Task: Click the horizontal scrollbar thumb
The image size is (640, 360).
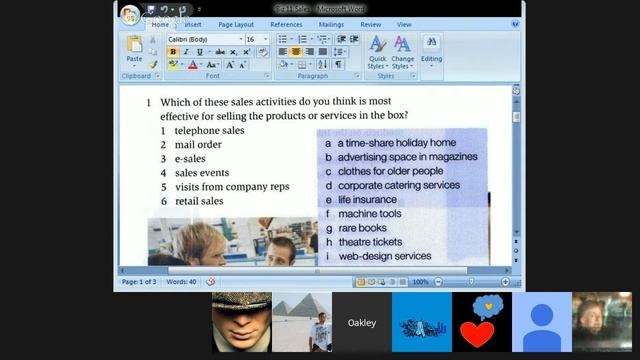Action: [318, 270]
